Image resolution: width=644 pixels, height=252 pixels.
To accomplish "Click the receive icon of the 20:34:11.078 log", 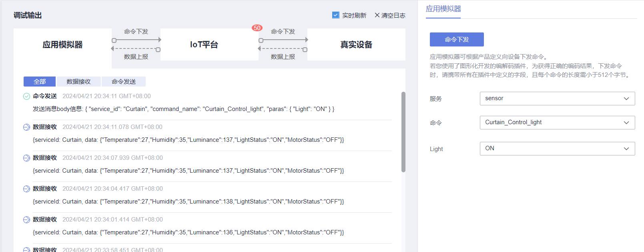I will [26, 127].
